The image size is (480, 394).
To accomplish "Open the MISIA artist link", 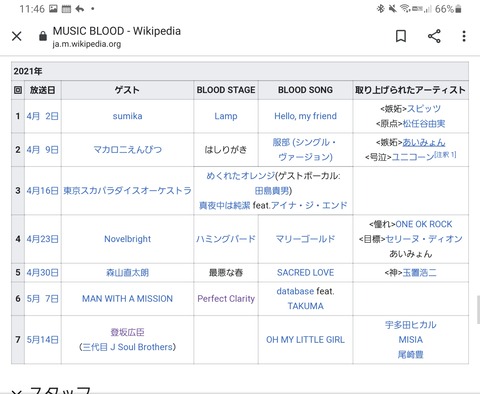I will pyautogui.click(x=411, y=340).
